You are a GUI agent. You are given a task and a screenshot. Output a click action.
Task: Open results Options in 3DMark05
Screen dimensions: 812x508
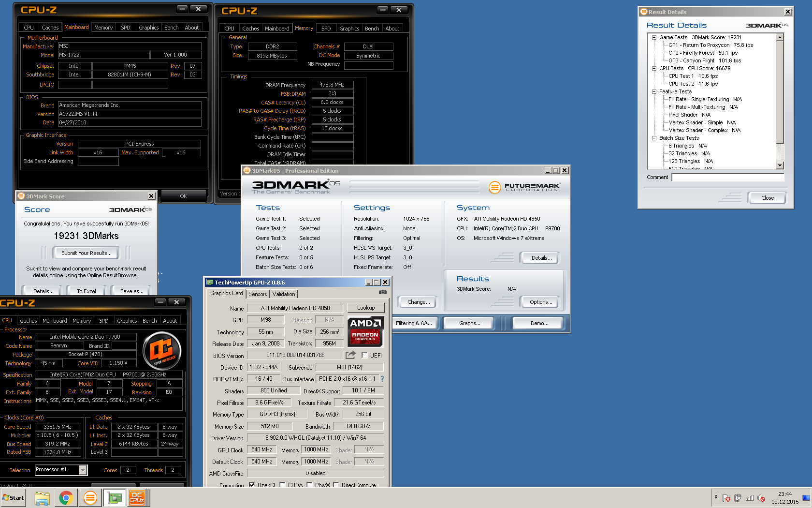(541, 302)
